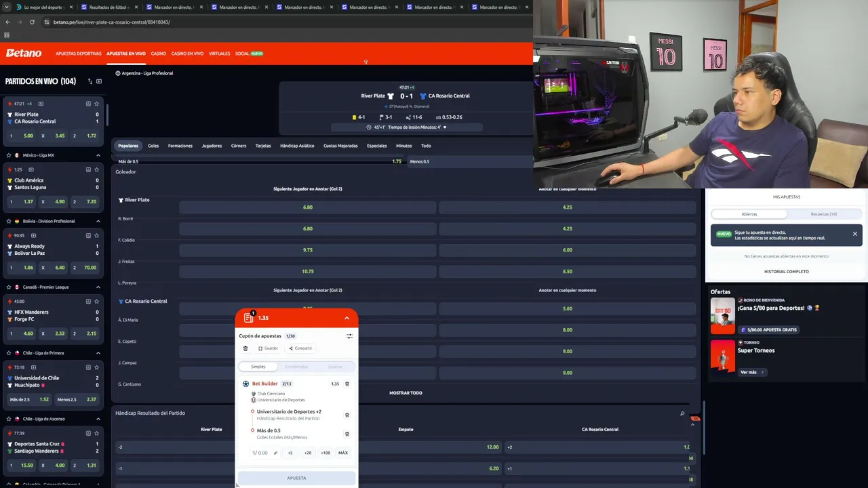Switch to Abiertas bets tab

[749, 214]
